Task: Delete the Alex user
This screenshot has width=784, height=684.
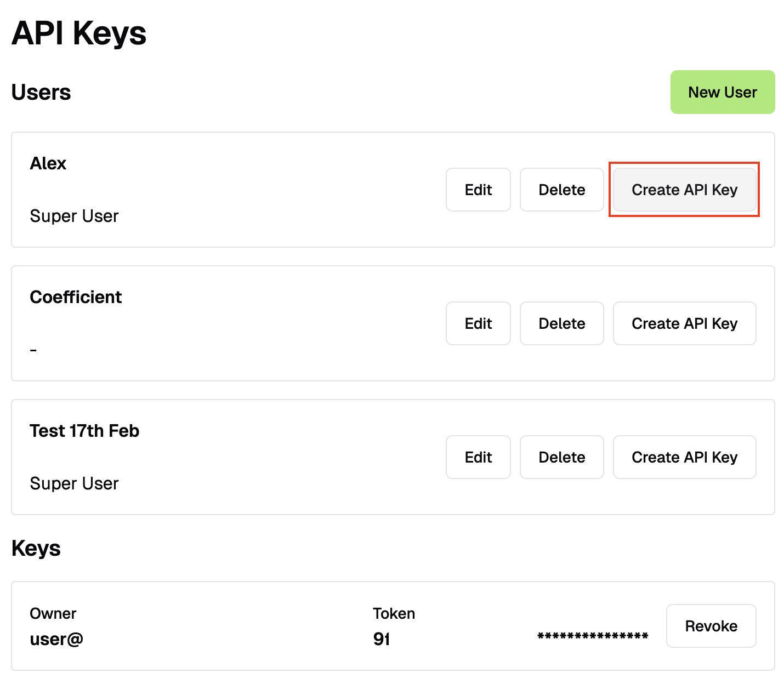Action: pyautogui.click(x=561, y=190)
